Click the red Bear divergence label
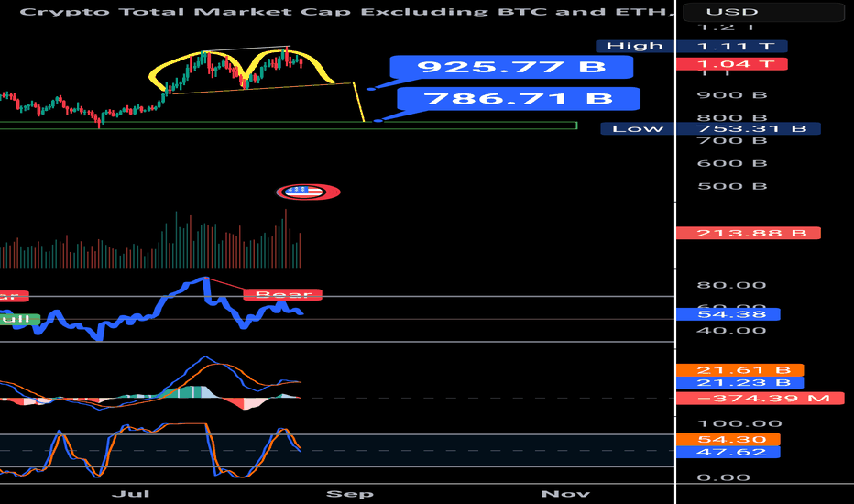The height and width of the screenshot is (504, 854). pyautogui.click(x=282, y=295)
